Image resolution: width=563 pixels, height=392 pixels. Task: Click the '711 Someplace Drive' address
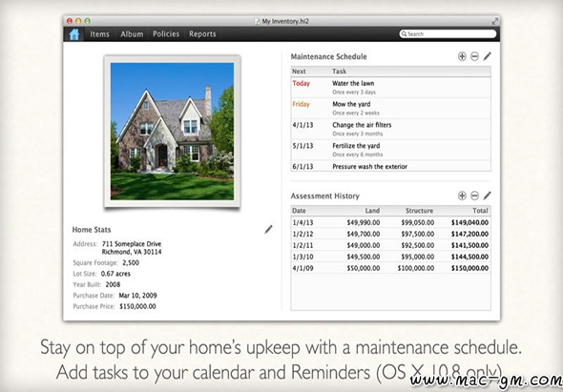point(132,244)
